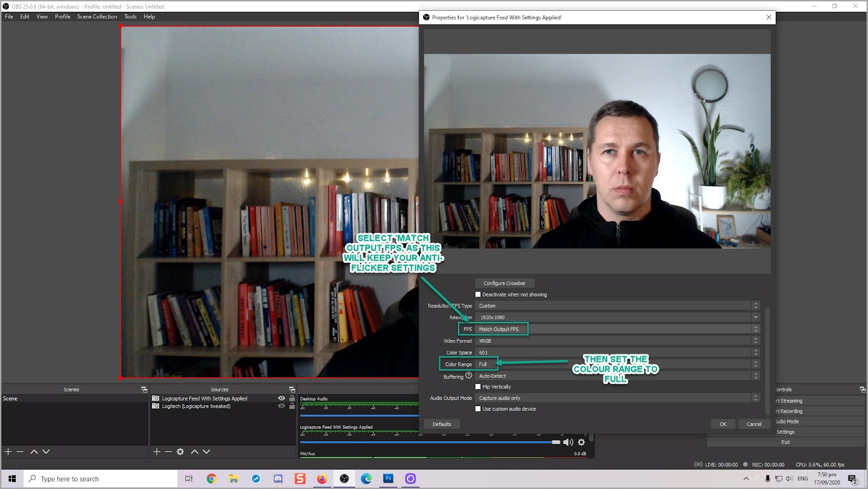The height and width of the screenshot is (489, 868).
Task: Mute the Logicapture Feed audio speaker icon
Action: point(568,442)
